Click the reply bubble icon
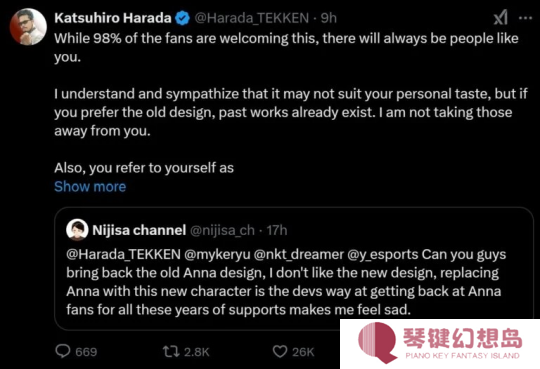This screenshot has width=540, height=369. [63, 351]
